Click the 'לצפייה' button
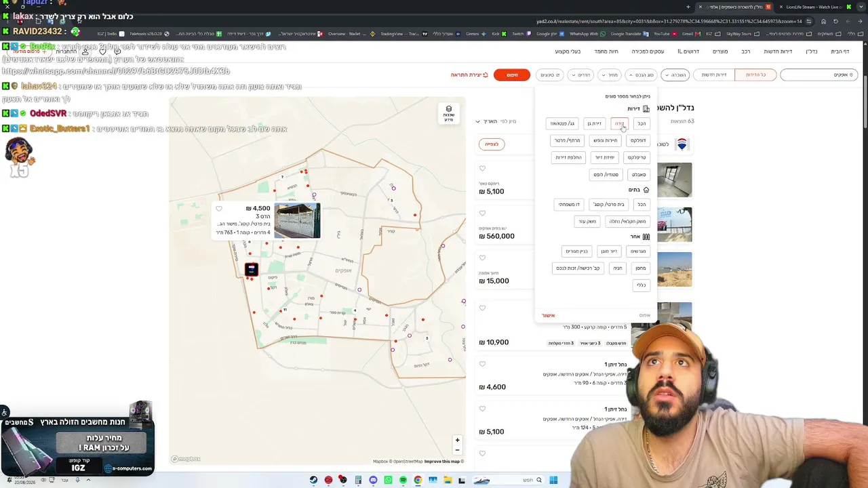The height and width of the screenshot is (488, 868). [x=492, y=144]
